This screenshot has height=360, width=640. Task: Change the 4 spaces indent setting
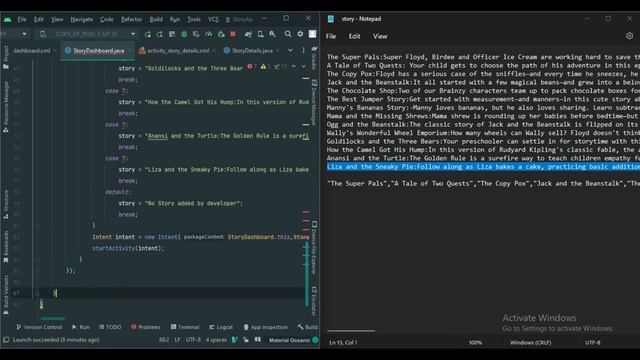pos(216,340)
